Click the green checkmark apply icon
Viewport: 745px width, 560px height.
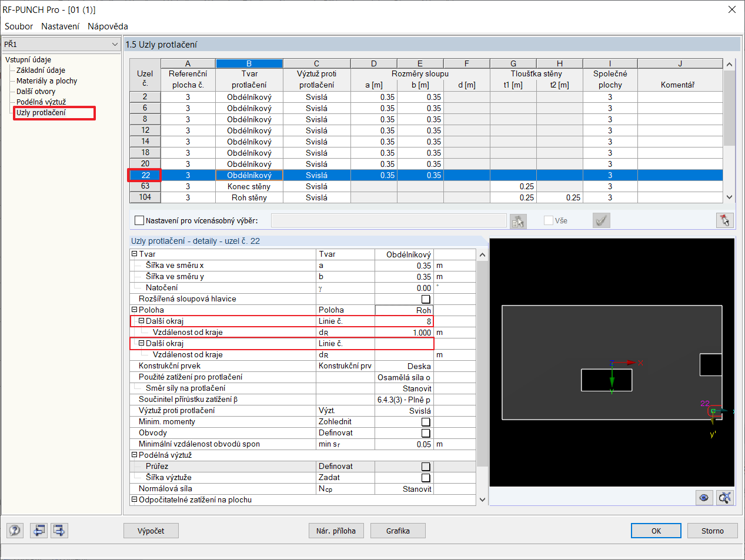click(601, 221)
